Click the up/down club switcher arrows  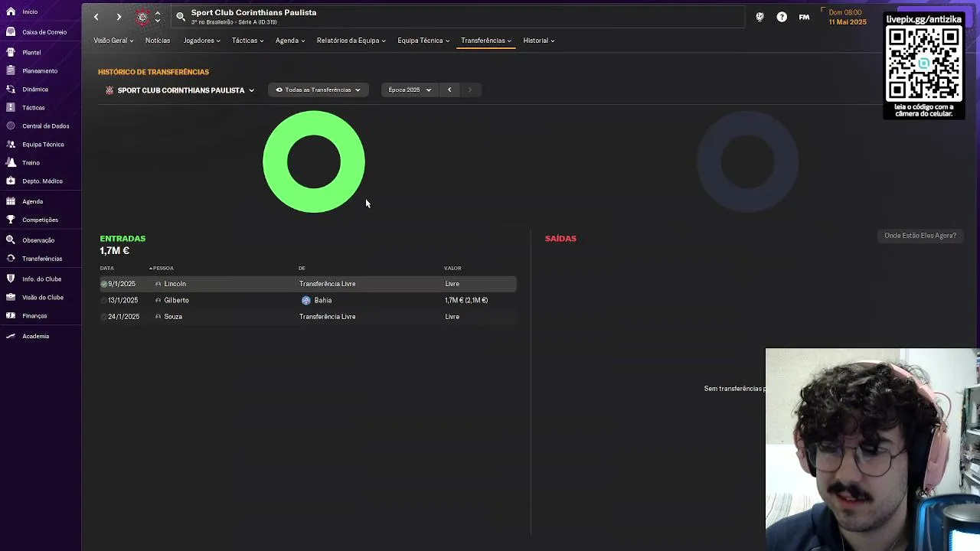(x=158, y=17)
